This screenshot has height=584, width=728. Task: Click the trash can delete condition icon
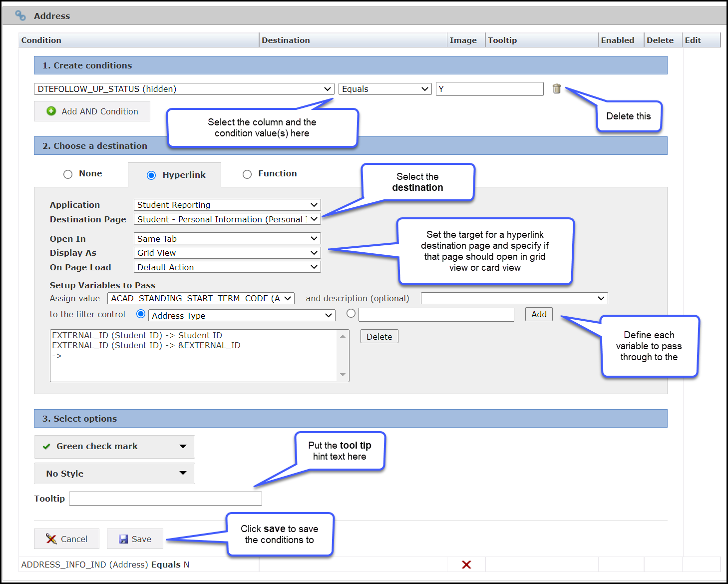point(557,89)
